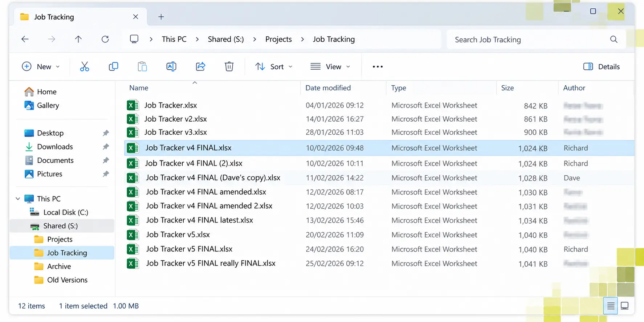Open the Sort dropdown
This screenshot has height=322, width=644.
point(274,67)
